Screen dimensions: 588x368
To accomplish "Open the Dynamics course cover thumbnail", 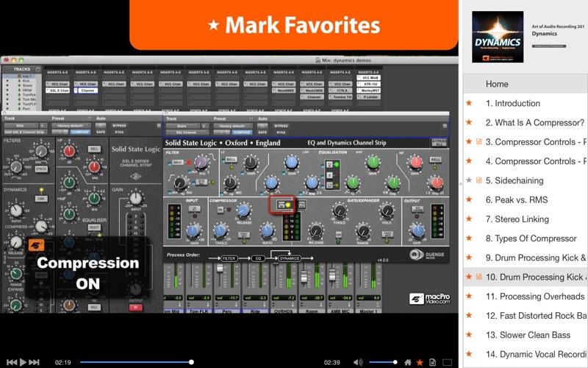I will [x=498, y=37].
